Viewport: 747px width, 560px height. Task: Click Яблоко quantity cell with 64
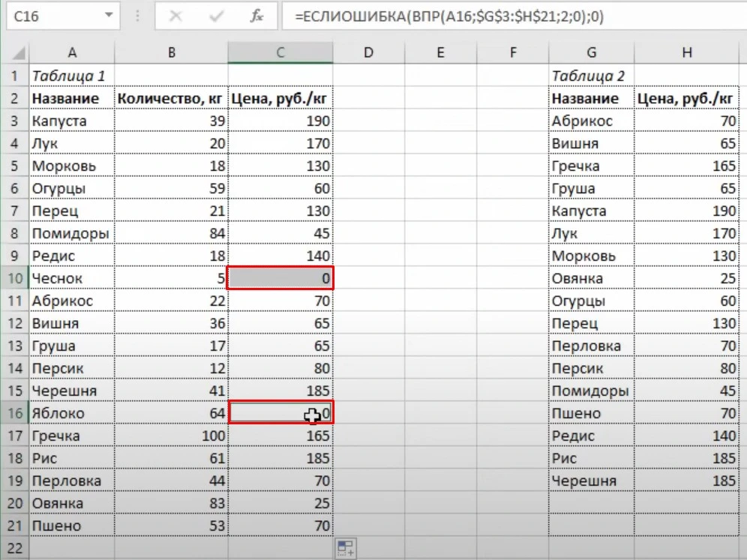170,414
